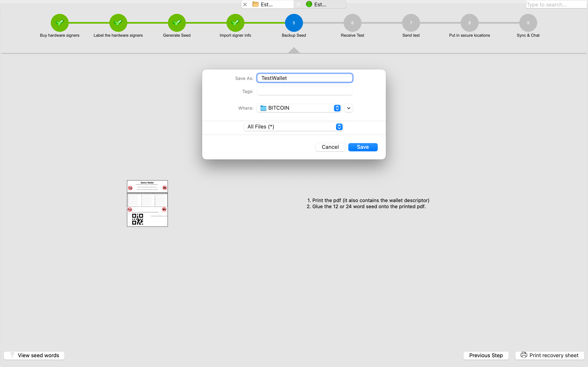Click the Print recovery sheet button
The width and height of the screenshot is (588, 367).
point(550,355)
